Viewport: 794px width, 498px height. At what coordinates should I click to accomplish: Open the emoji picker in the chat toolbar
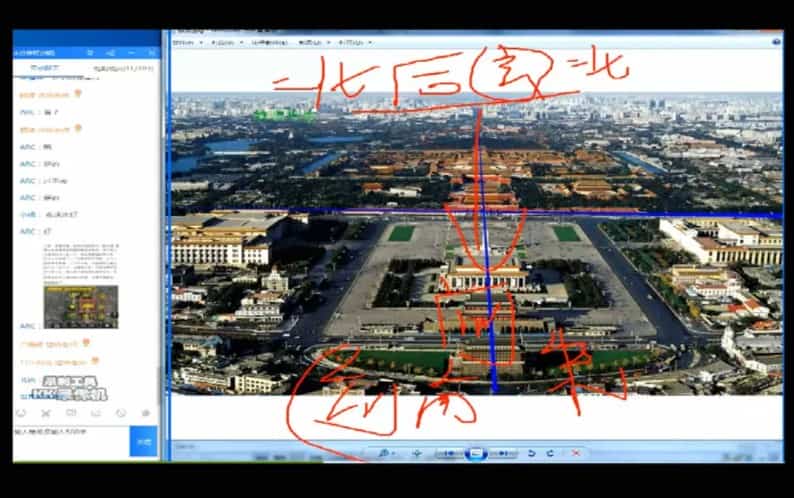(21, 413)
